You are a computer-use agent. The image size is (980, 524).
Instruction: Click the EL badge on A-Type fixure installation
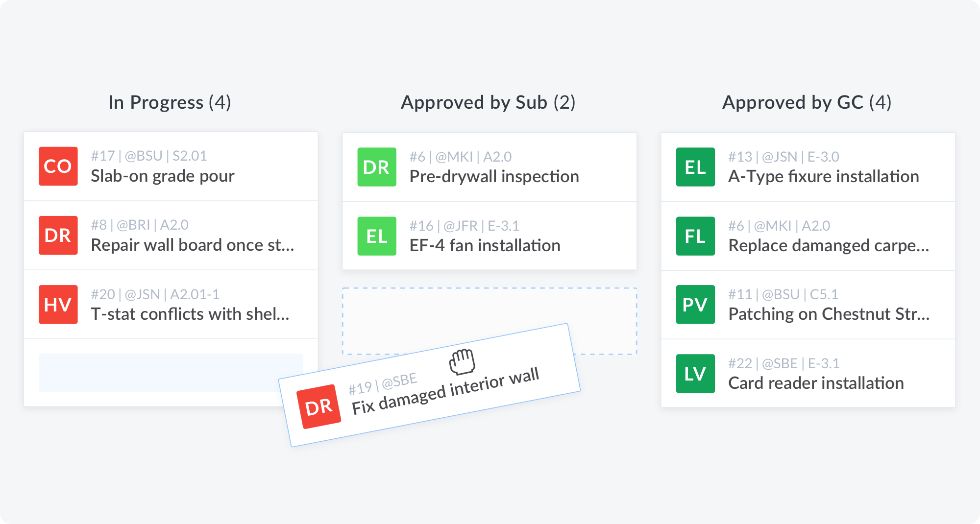click(695, 167)
